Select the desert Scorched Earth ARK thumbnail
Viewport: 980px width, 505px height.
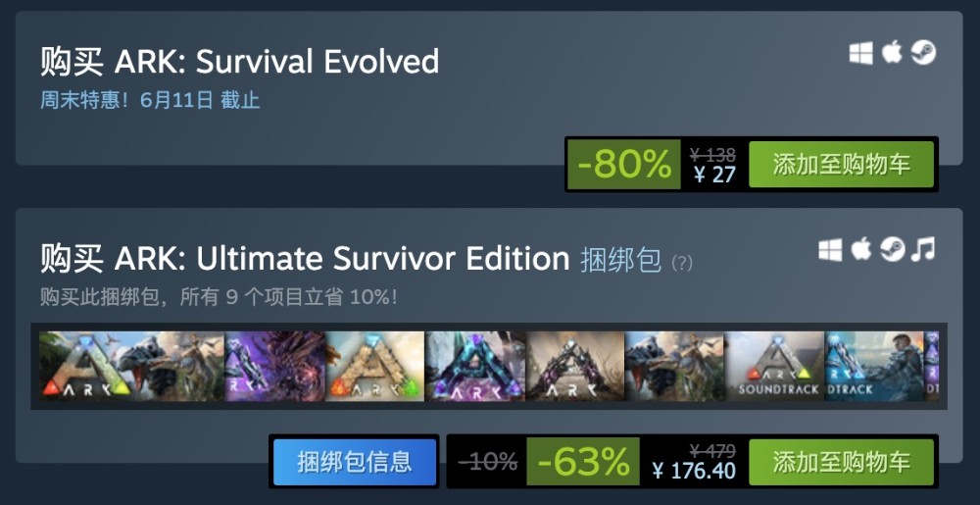[x=375, y=367]
